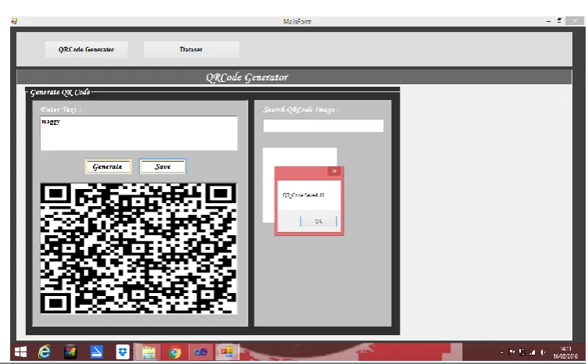This screenshot has height=364, width=588.
Task: Open the Dataset section button
Action: tap(191, 49)
